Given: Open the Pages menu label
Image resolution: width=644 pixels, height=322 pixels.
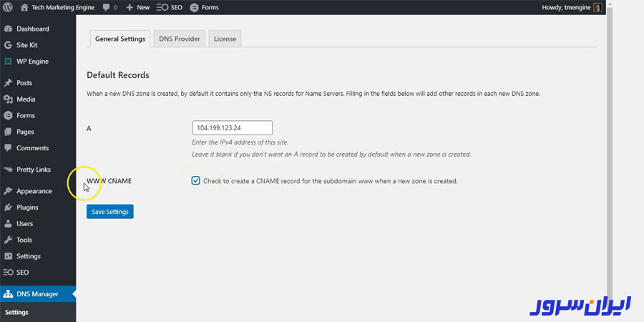Looking at the screenshot, I should point(25,132).
